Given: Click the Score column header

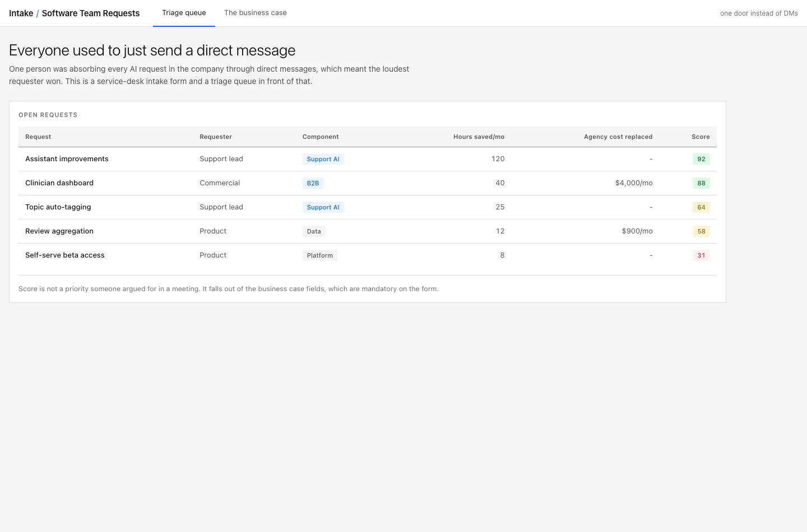Looking at the screenshot, I should pyautogui.click(x=701, y=137).
